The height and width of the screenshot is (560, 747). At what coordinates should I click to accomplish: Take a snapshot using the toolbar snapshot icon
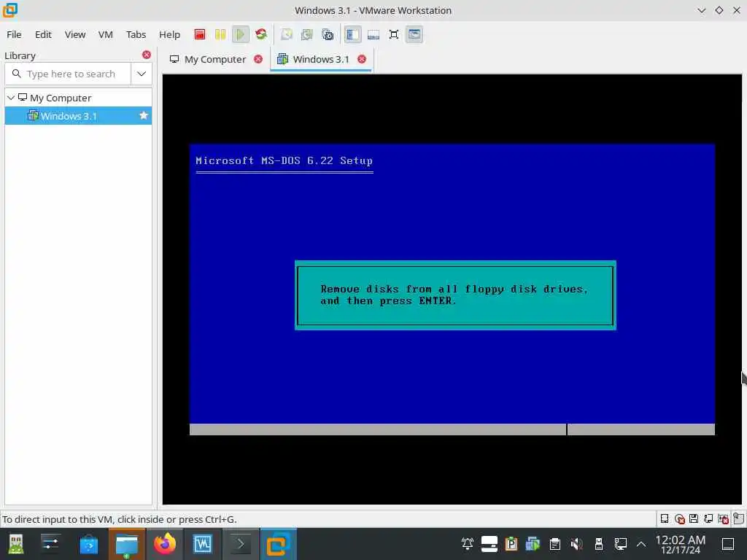pos(286,34)
